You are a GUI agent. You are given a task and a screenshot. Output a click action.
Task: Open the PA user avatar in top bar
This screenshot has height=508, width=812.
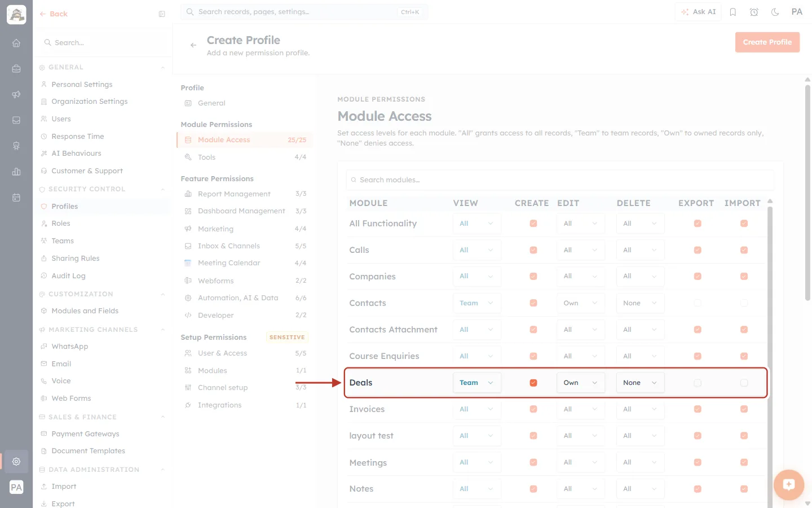coord(797,12)
